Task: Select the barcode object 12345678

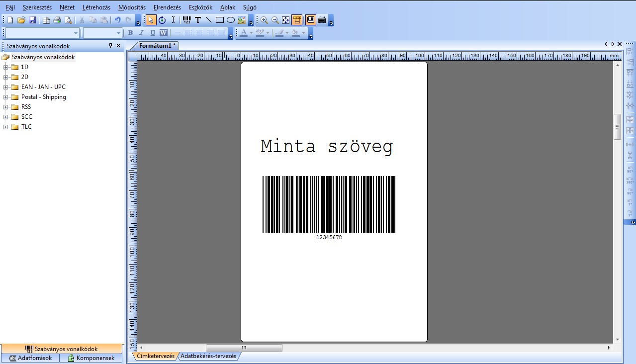Action: click(x=329, y=208)
